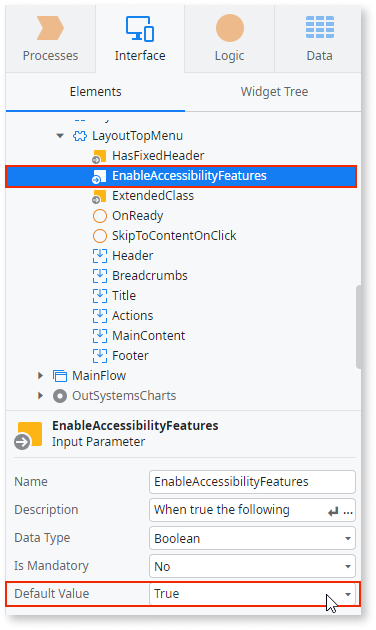Click the OutSystemsCharts module icon
Viewport: 376px width, 630px height.
click(60, 396)
